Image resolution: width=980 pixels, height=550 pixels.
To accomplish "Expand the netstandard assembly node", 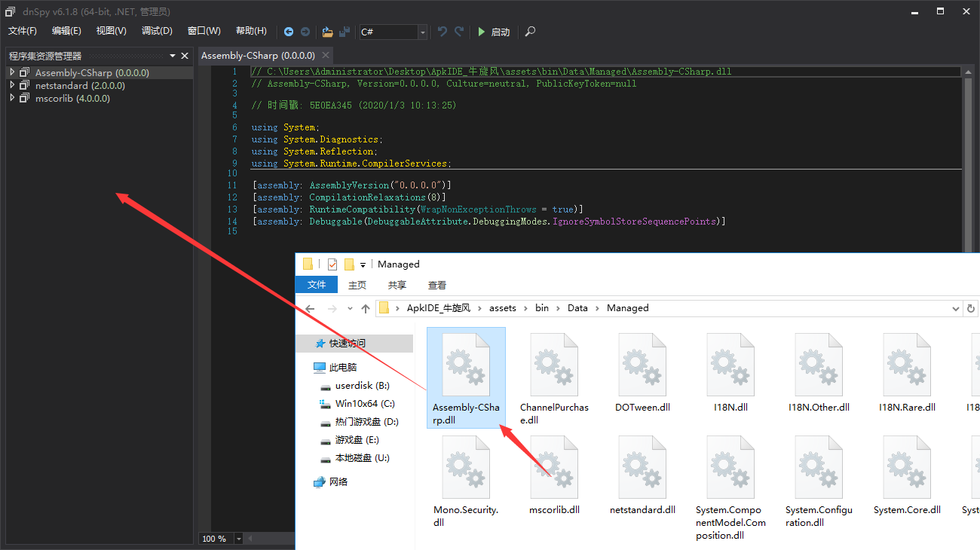I will (12, 85).
